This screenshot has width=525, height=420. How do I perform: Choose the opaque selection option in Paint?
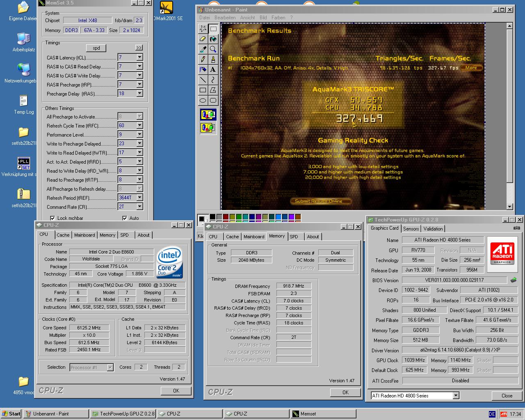(x=208, y=115)
